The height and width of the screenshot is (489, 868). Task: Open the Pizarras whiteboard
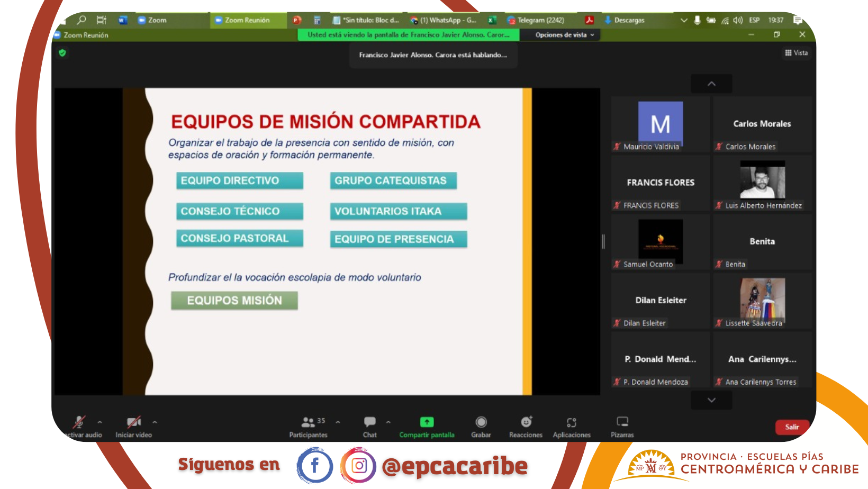622,422
